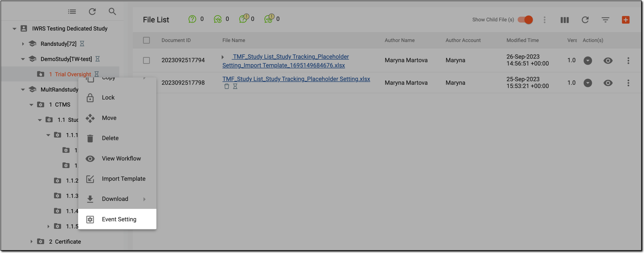This screenshot has height=253, width=644.
Task: Click the IWRS Testing Dedicated Study icon
Action: (24, 29)
